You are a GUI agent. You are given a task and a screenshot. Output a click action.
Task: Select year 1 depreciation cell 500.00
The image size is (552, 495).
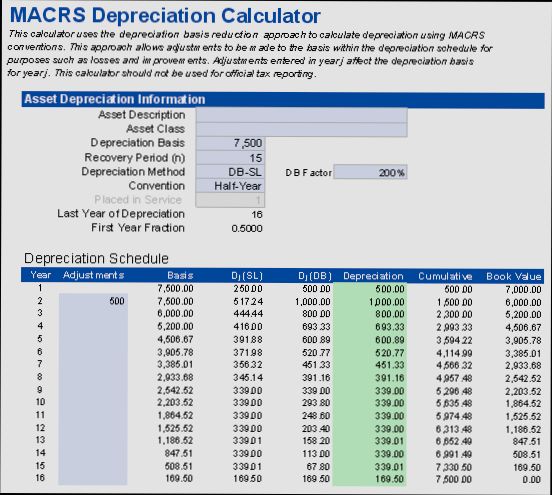370,289
